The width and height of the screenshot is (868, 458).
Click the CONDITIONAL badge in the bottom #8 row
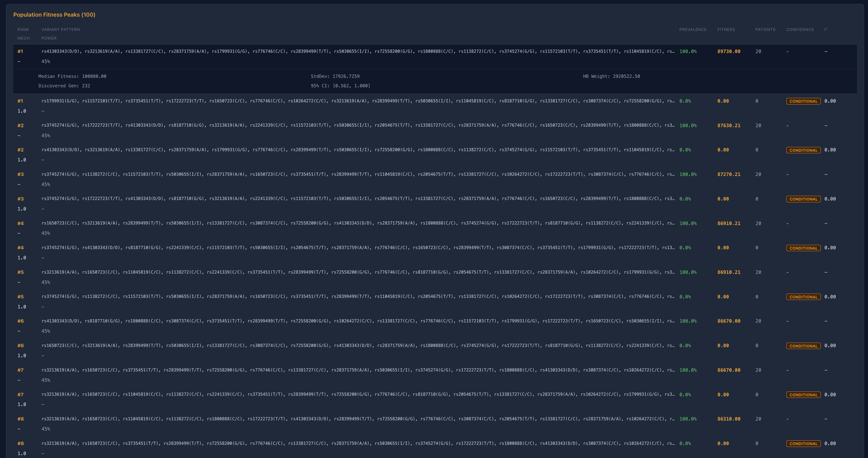pyautogui.click(x=803, y=444)
